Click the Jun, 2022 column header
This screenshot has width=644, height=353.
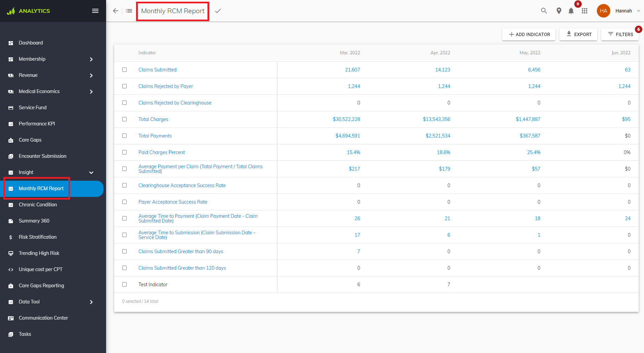(621, 53)
